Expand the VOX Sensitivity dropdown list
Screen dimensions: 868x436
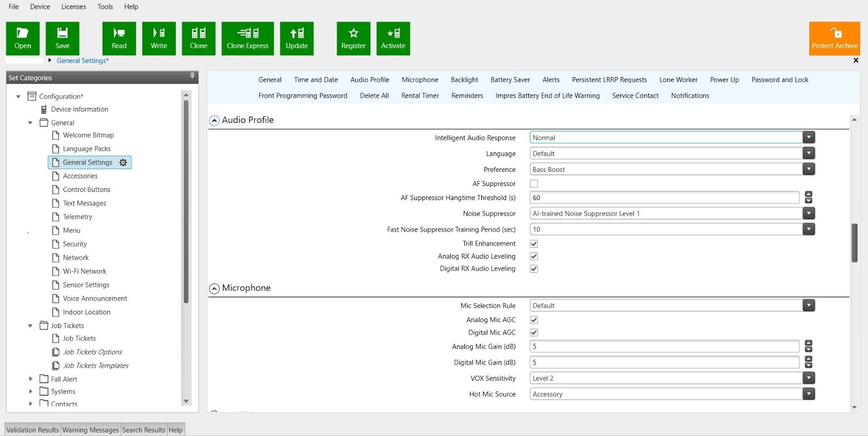coord(808,379)
